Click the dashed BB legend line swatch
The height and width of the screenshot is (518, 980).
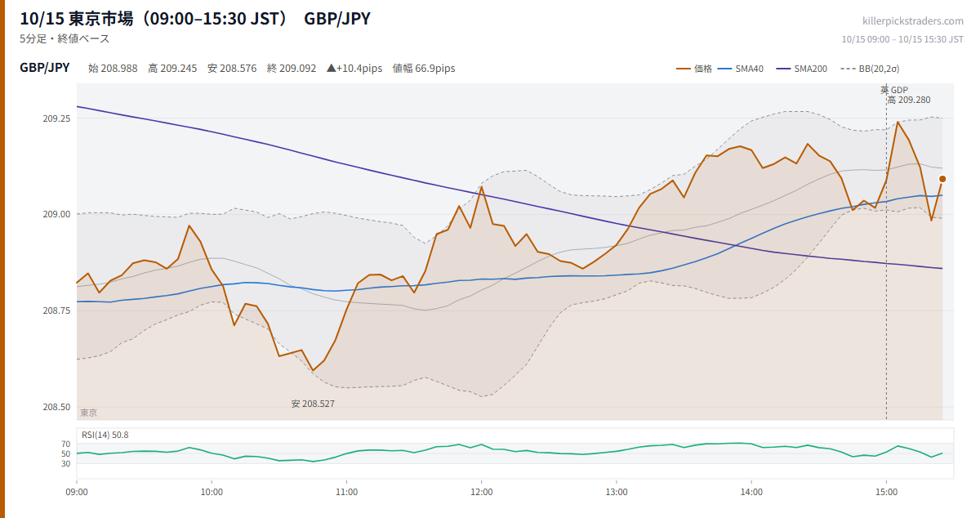tap(848, 69)
